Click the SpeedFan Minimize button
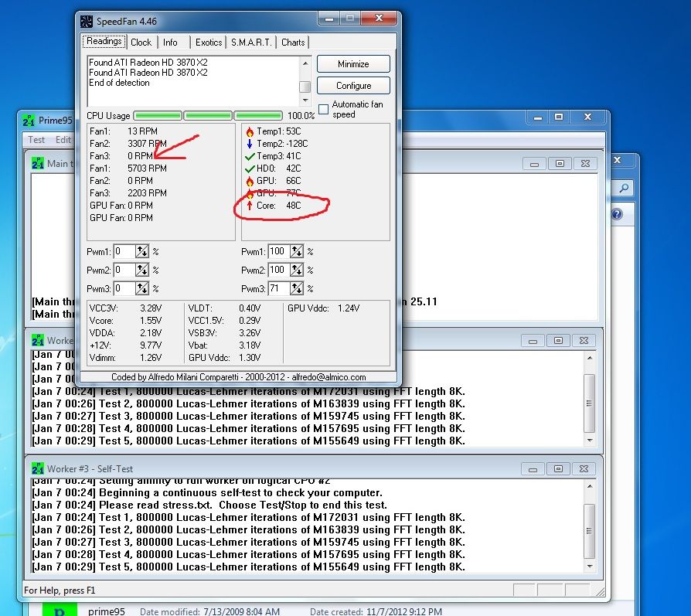 coord(353,64)
